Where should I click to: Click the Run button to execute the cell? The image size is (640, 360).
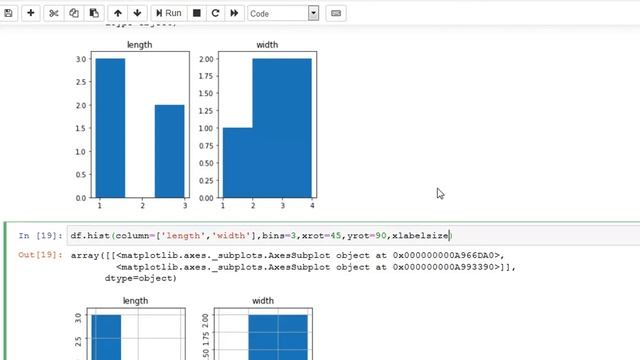click(x=169, y=13)
